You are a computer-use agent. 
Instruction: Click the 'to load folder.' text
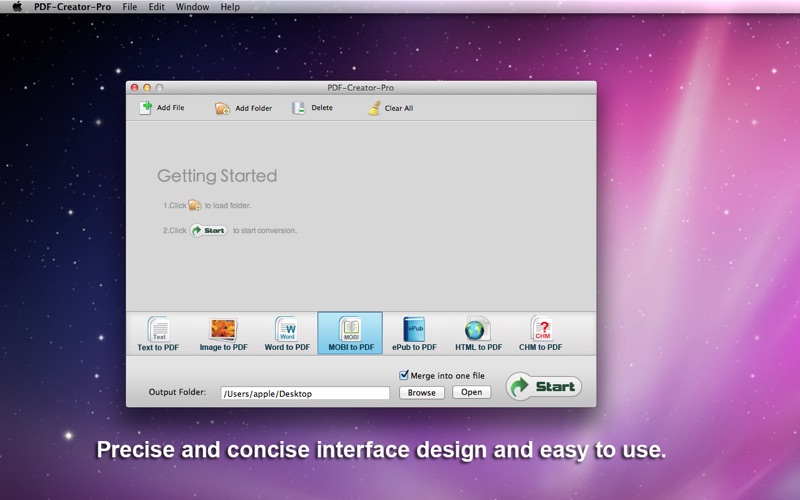tap(228, 206)
